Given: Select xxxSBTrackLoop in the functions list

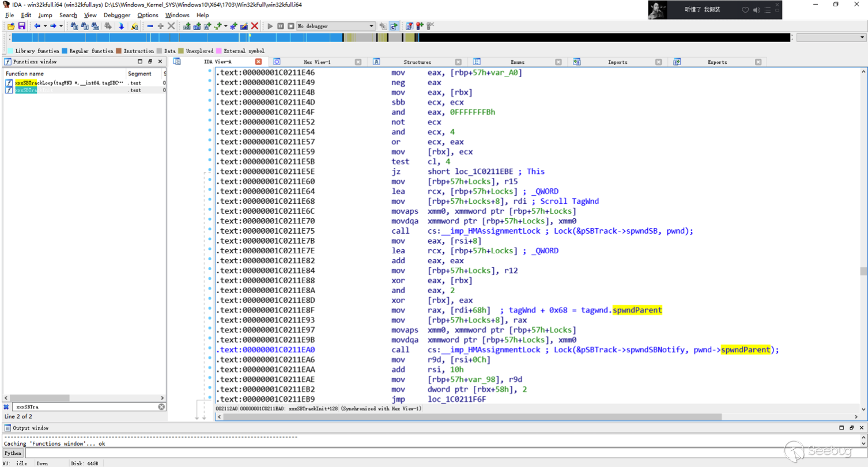Looking at the screenshot, I should [69, 83].
